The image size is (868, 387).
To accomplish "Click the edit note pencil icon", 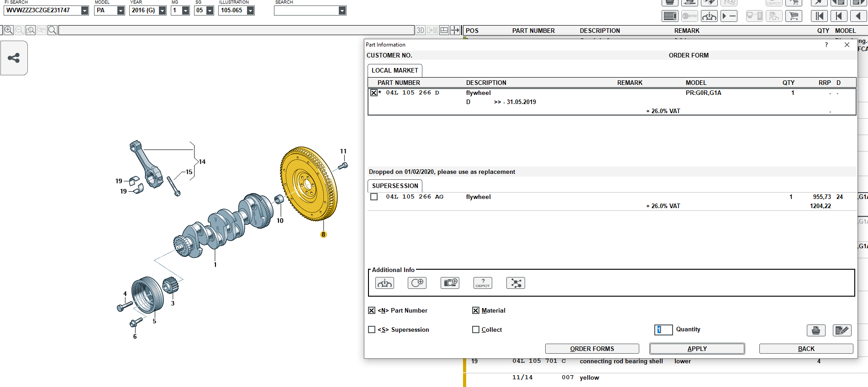I will 842,330.
